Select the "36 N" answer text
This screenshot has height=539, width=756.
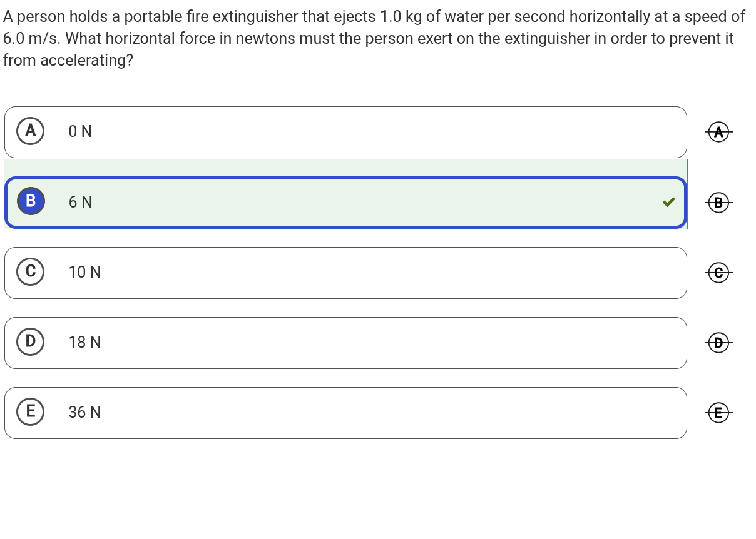(x=84, y=412)
